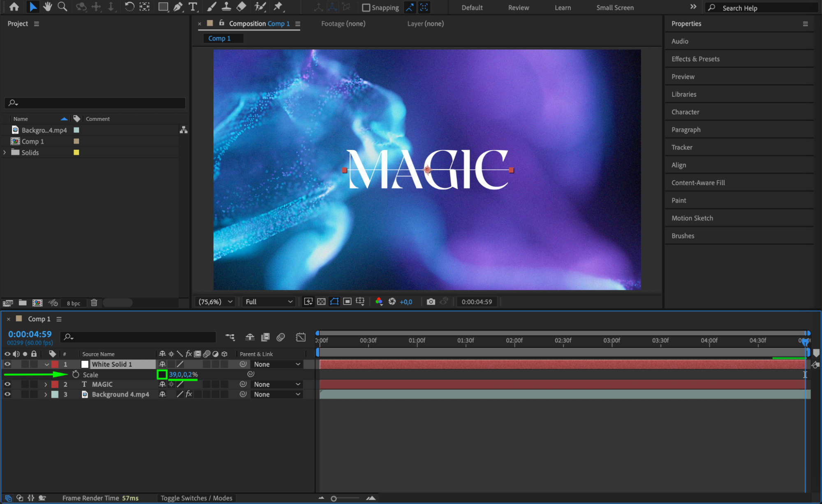Click the yellow Solids label swatch
This screenshot has height=504, width=822.
[76, 153]
